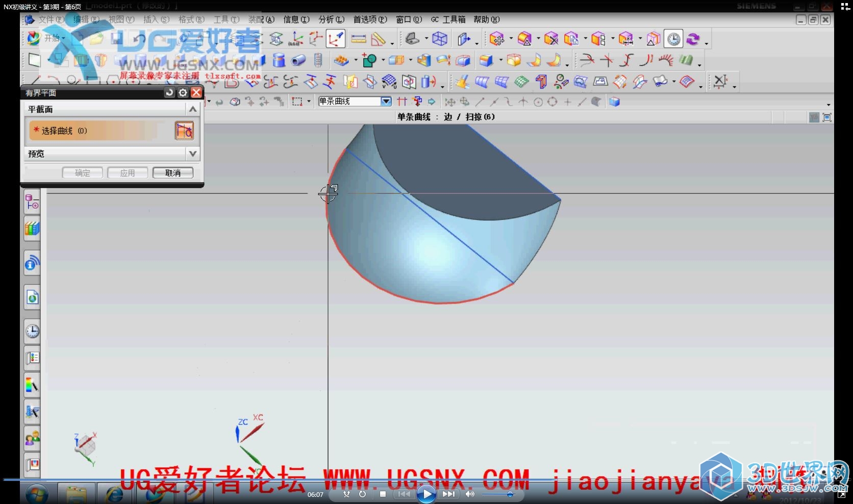Open the Roles icon in the sidebar
Image resolution: width=853 pixels, height=504 pixels.
[x=32, y=438]
